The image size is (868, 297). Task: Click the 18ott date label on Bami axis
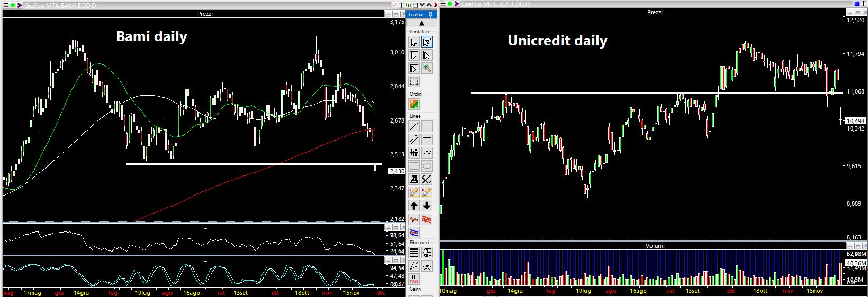pyautogui.click(x=302, y=292)
